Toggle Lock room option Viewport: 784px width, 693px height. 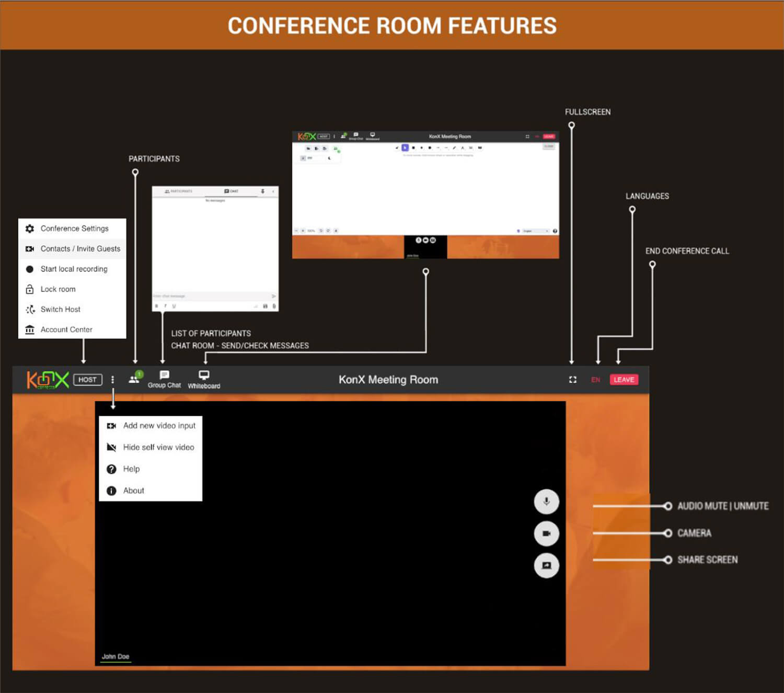tap(58, 289)
